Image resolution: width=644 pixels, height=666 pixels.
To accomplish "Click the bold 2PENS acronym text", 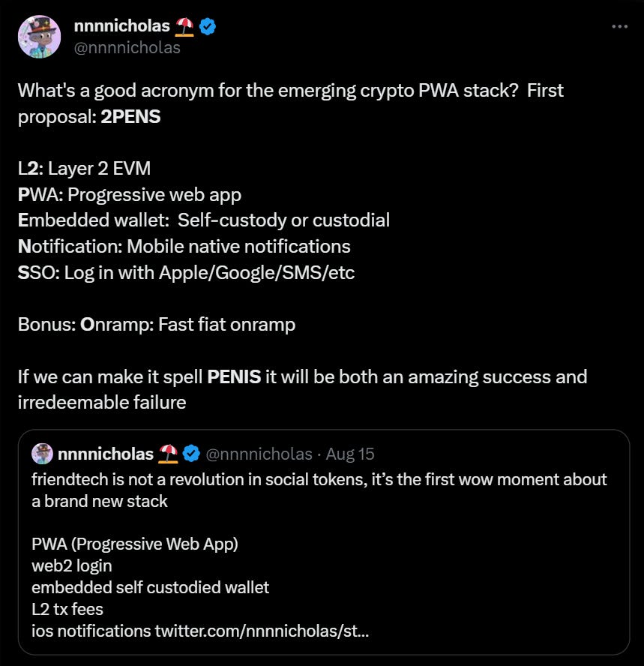I will [130, 117].
